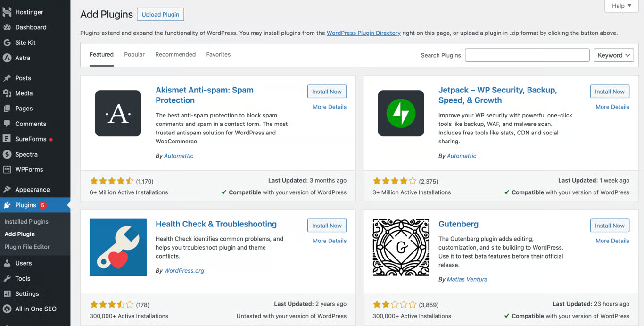Open the WPForms icon

pos(7,169)
